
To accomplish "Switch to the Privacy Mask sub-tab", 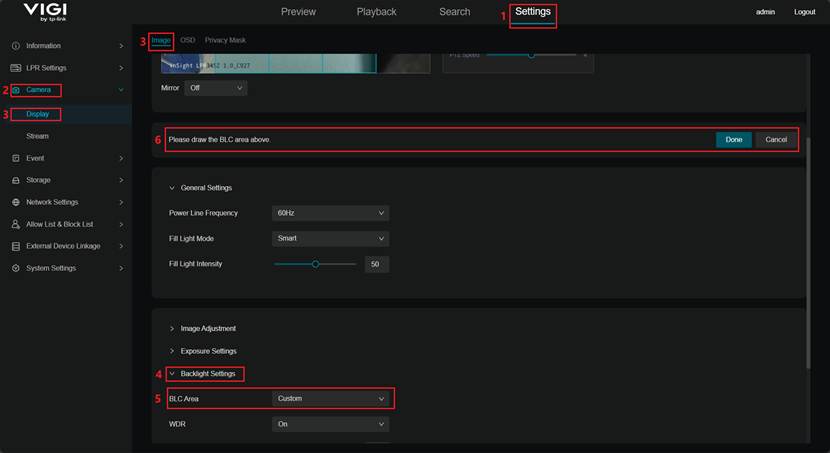I will [x=225, y=40].
